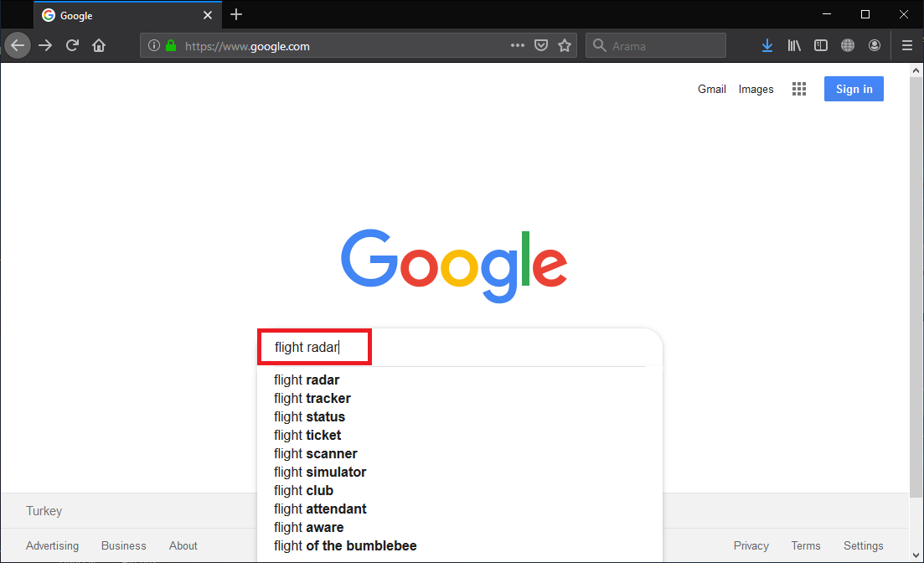The height and width of the screenshot is (563, 924).
Task: Choose the 'flight simulator' suggestion
Action: tap(320, 472)
